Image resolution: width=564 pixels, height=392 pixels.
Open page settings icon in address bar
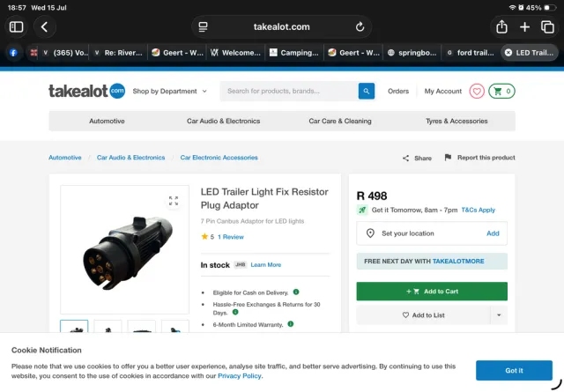(203, 27)
